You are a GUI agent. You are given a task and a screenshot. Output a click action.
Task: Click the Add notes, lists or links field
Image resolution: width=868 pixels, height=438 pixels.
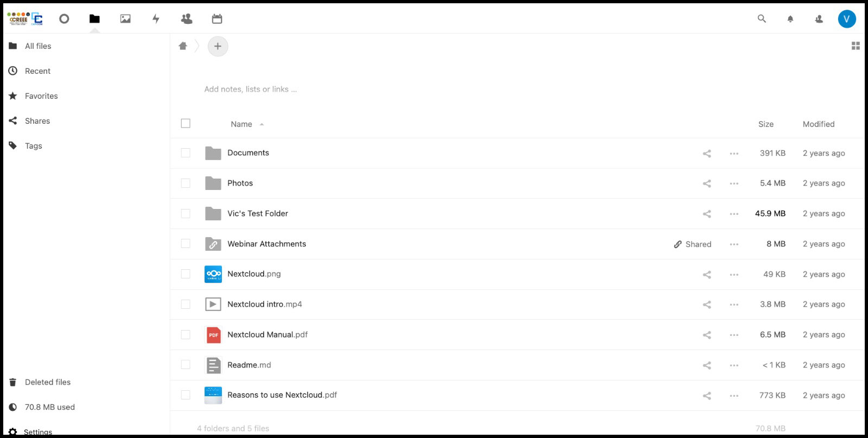251,90
